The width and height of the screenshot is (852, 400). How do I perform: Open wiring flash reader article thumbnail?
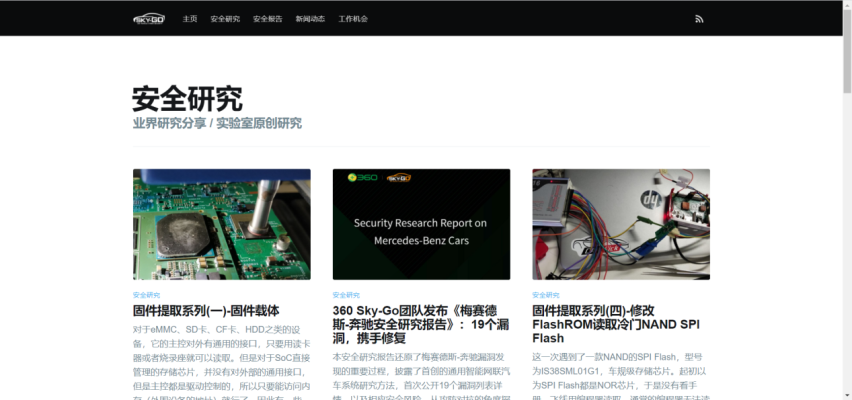point(621,224)
